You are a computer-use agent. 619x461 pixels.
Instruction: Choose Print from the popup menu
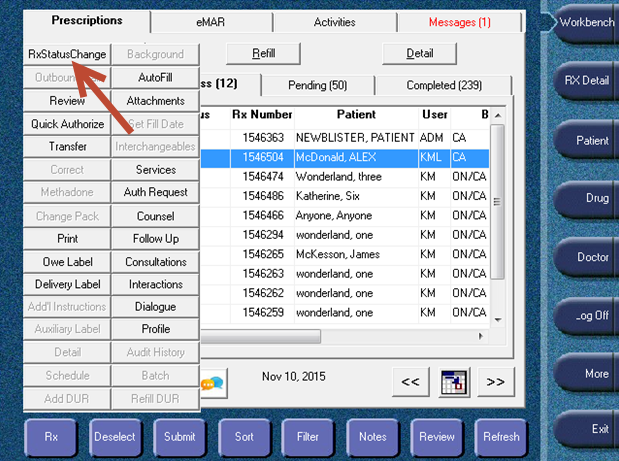67,239
